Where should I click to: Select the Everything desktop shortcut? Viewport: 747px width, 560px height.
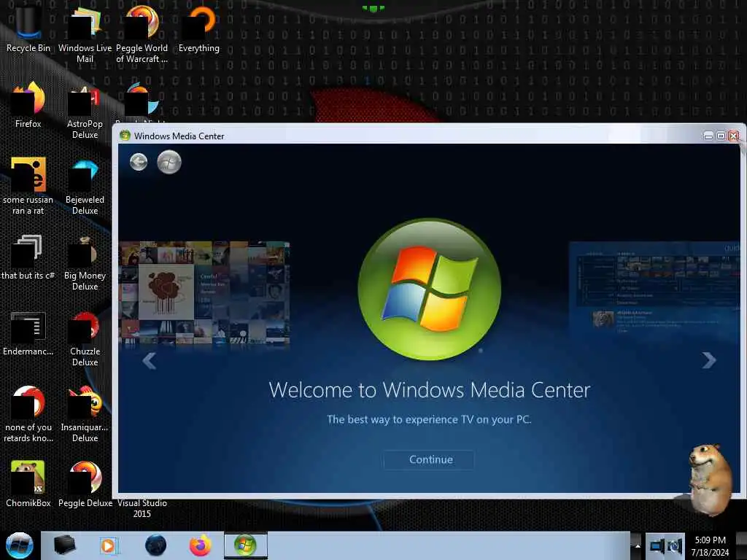point(198,29)
